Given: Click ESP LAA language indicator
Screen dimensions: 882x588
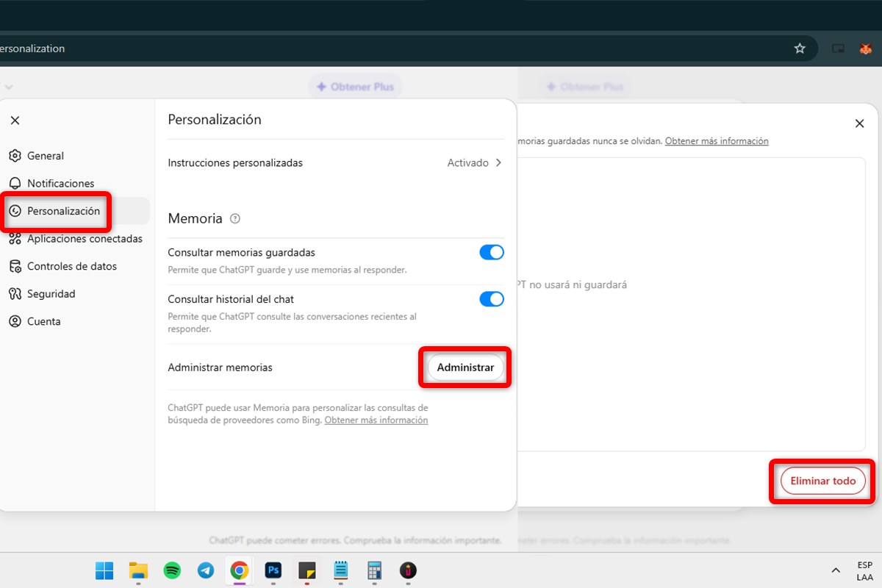Looking at the screenshot, I should [864, 570].
